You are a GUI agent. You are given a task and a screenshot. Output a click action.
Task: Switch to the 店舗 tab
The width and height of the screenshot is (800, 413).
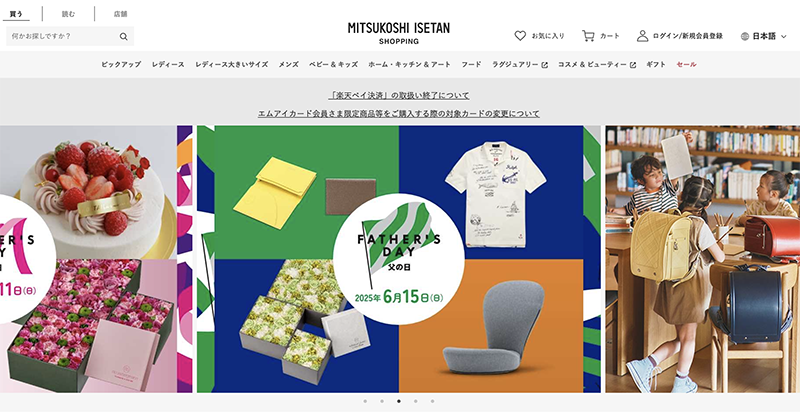pos(120,14)
